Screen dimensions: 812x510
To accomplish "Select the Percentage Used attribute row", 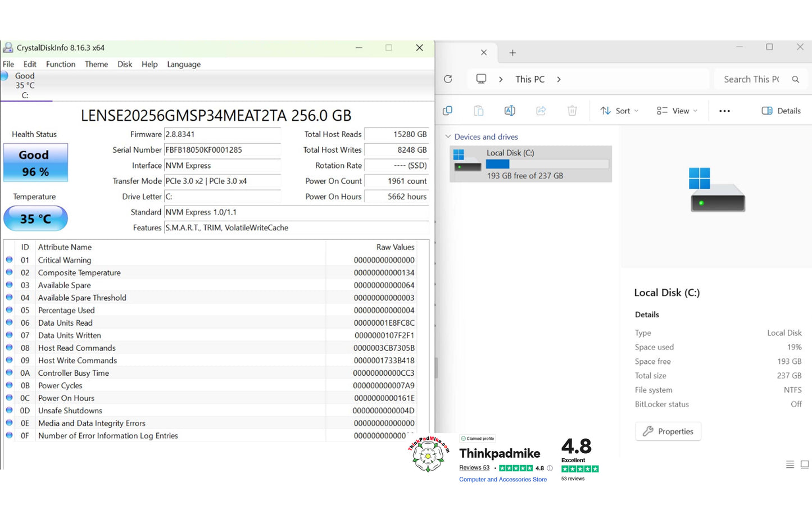I will pos(211,310).
